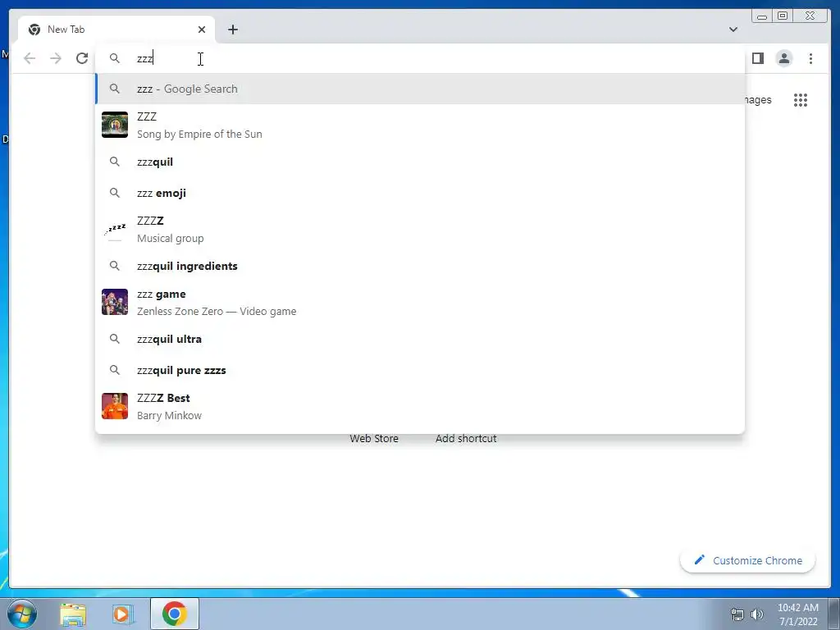
Task: Click the browser forward arrow
Action: coord(55,58)
